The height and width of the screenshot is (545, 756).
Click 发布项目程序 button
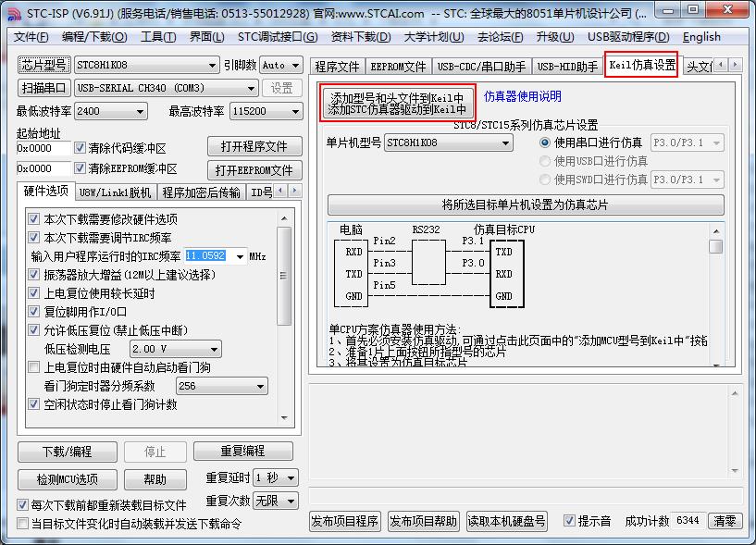345,521
